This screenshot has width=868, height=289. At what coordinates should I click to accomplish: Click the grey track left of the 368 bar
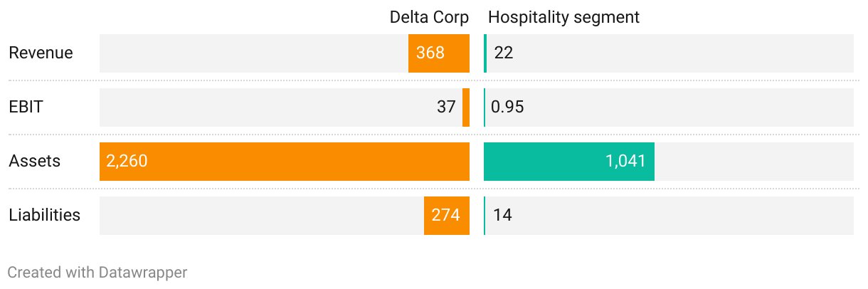click(x=253, y=53)
